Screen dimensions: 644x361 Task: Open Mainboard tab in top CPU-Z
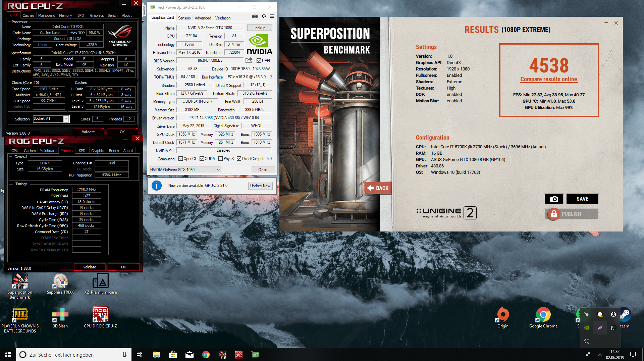47,15
